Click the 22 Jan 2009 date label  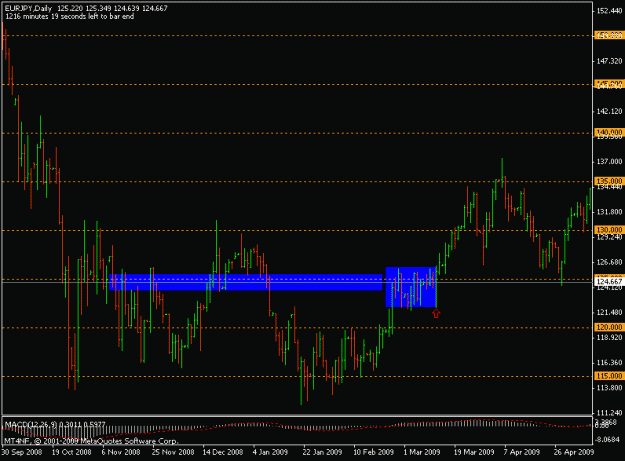pyautogui.click(x=322, y=452)
